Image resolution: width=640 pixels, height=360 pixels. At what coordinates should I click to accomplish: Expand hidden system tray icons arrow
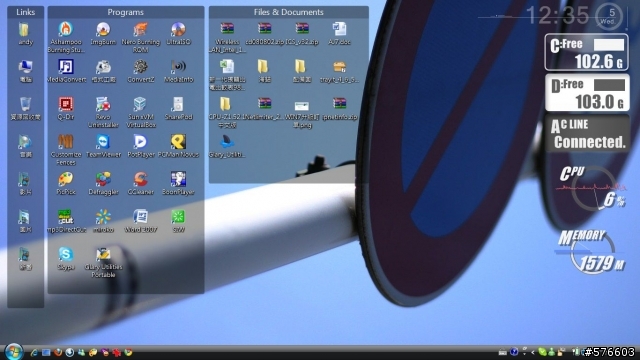tap(533, 352)
